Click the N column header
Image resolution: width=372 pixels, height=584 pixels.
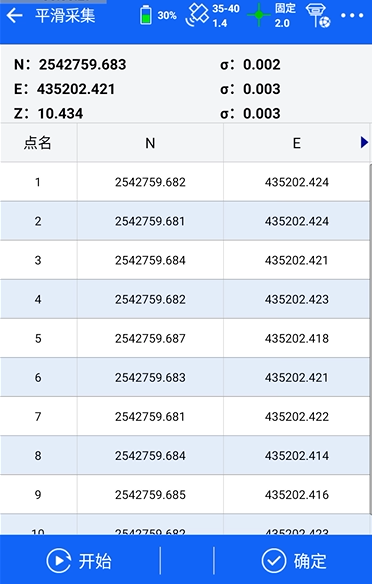(150, 143)
